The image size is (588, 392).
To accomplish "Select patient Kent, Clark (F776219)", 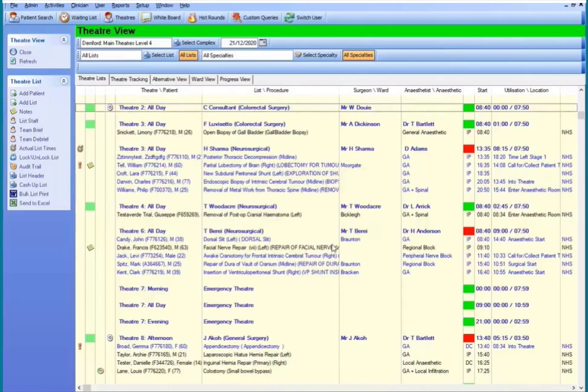I will click(x=149, y=272).
